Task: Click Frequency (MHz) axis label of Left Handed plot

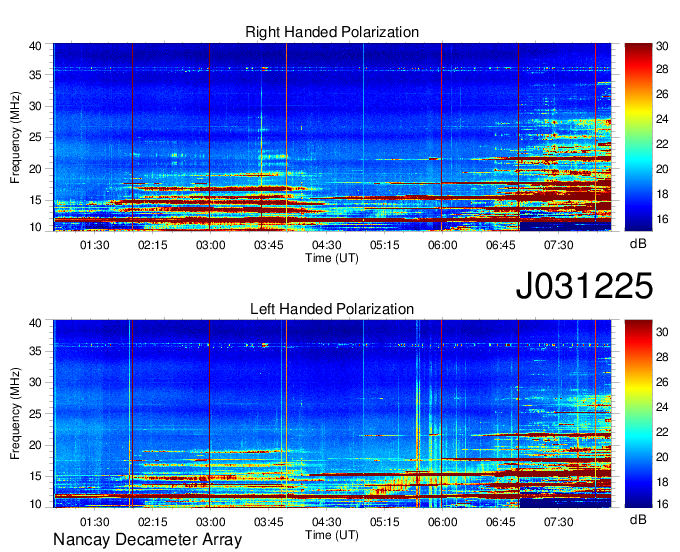Action: tap(15, 414)
